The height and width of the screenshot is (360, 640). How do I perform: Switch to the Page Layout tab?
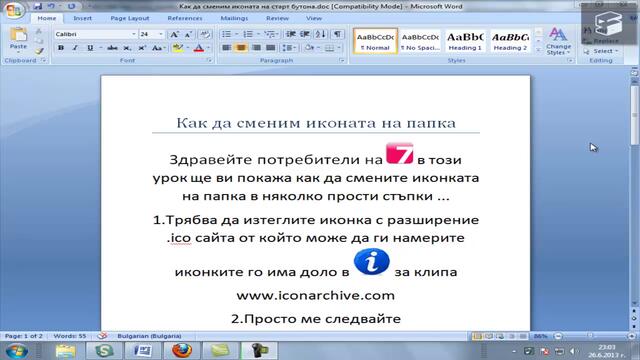point(130,18)
